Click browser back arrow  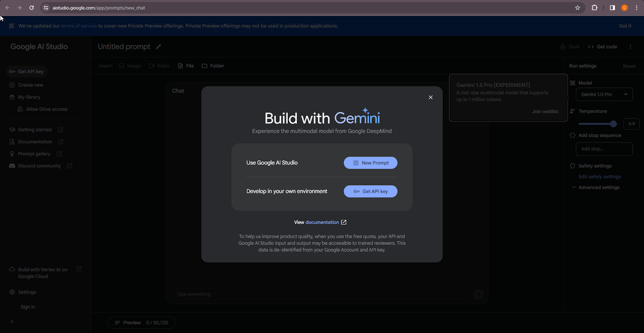pyautogui.click(x=7, y=8)
